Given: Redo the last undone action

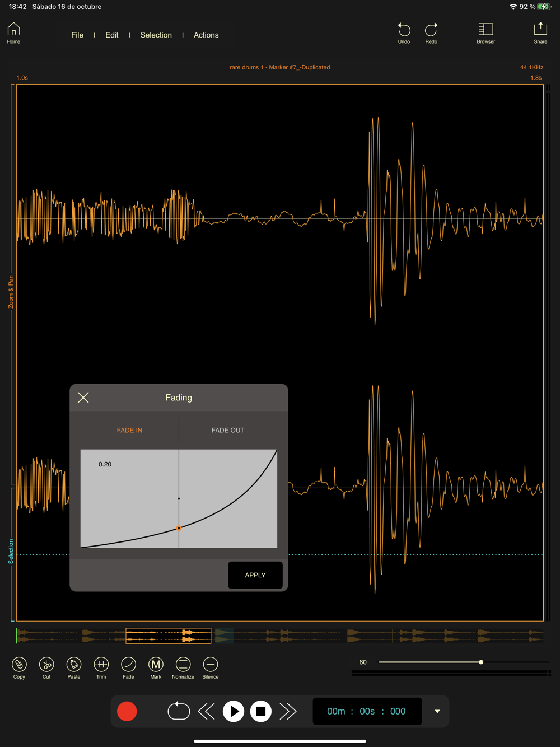Looking at the screenshot, I should click(x=431, y=33).
